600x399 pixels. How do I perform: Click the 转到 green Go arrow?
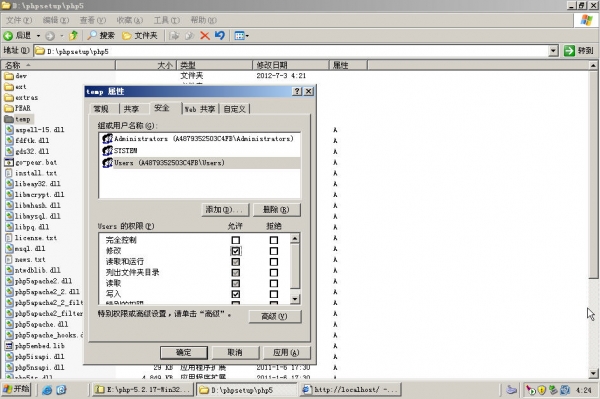(x=569, y=50)
